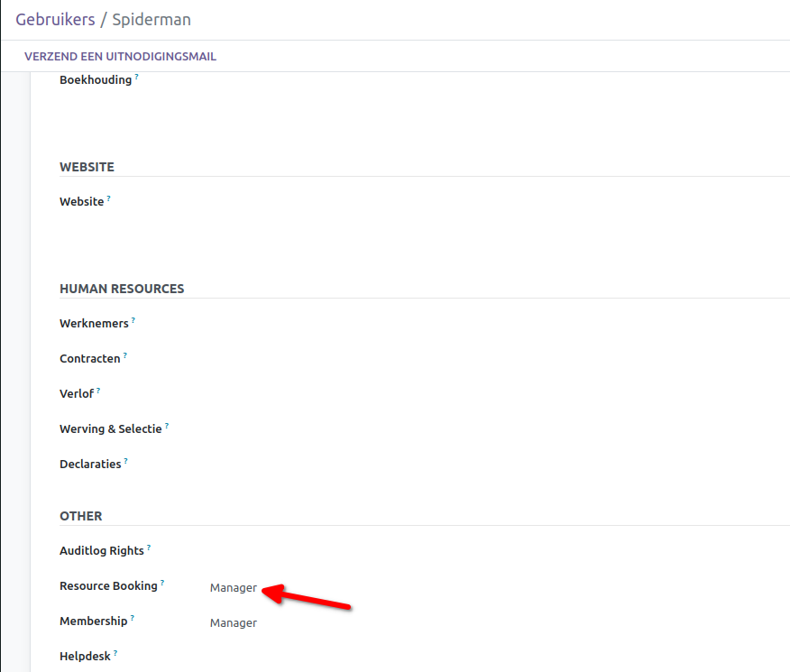Screen dimensions: 790x672
Task: Click the Contracten field label text
Action: pos(89,359)
